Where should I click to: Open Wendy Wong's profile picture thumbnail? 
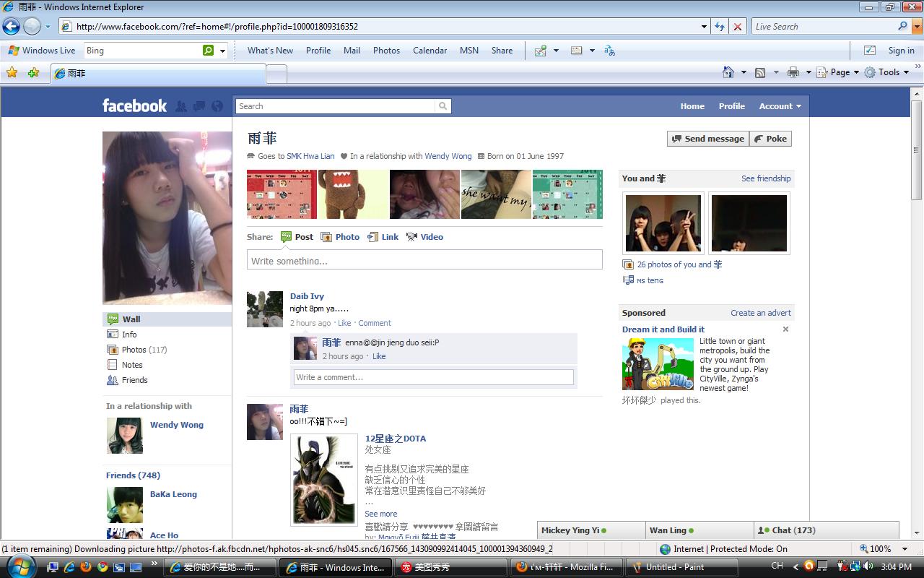(125, 436)
